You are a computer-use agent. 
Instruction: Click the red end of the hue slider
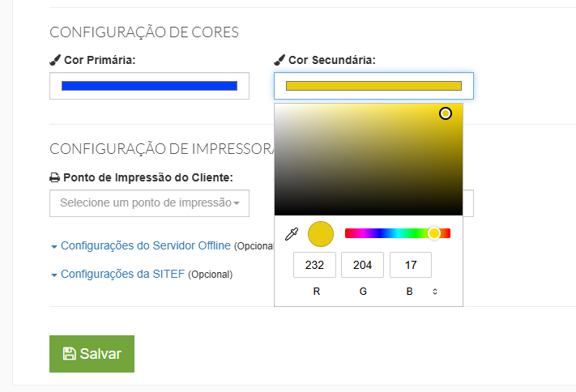tap(446, 233)
